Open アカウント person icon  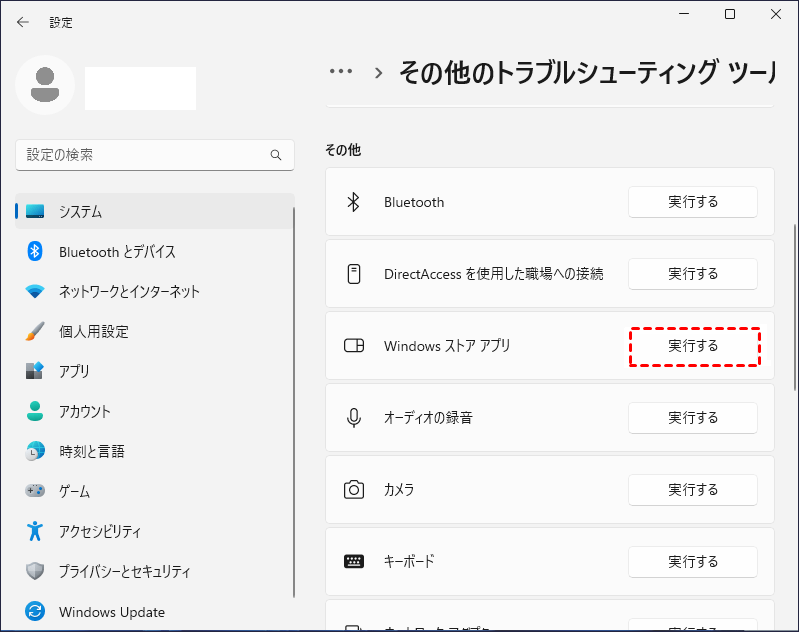click(35, 412)
